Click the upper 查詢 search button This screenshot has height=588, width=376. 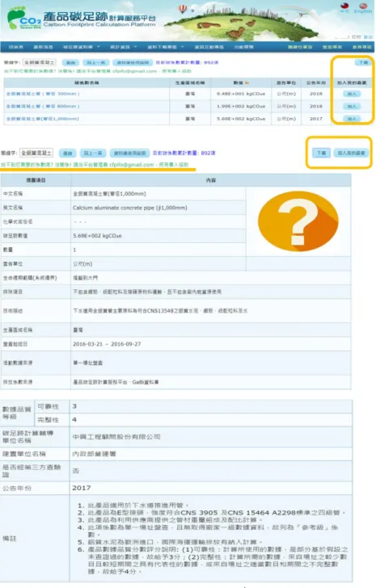[70, 63]
